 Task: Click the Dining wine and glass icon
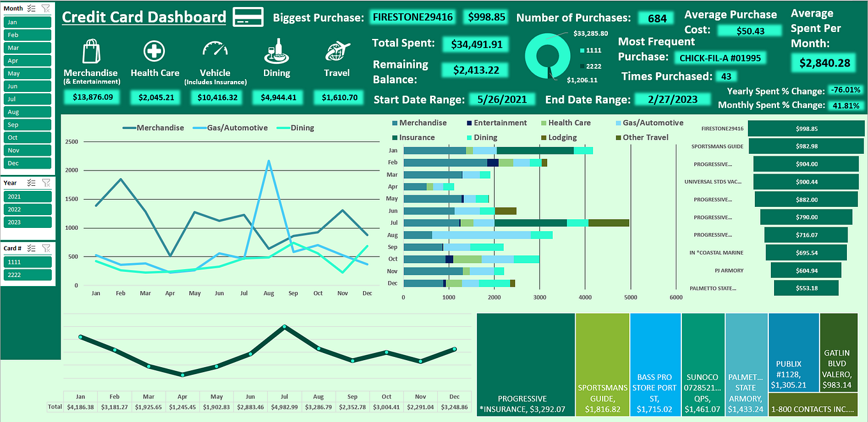pyautogui.click(x=276, y=51)
